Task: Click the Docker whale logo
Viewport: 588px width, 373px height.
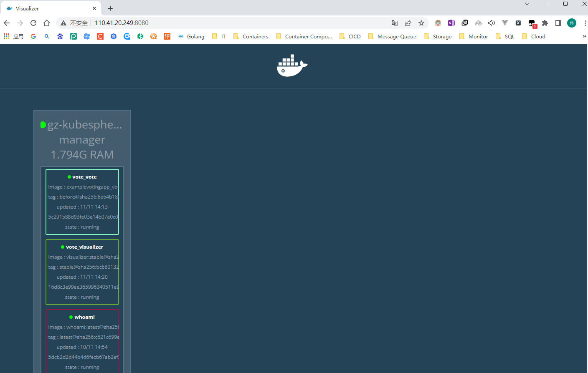Action: click(x=292, y=66)
